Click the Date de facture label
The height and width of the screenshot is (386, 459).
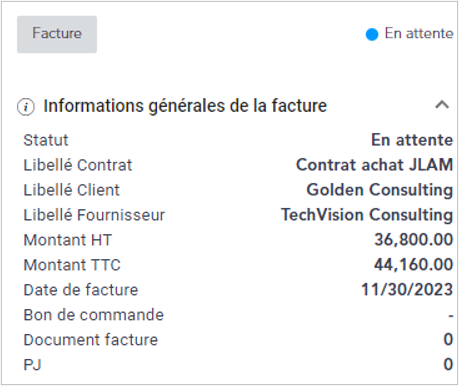click(x=81, y=290)
